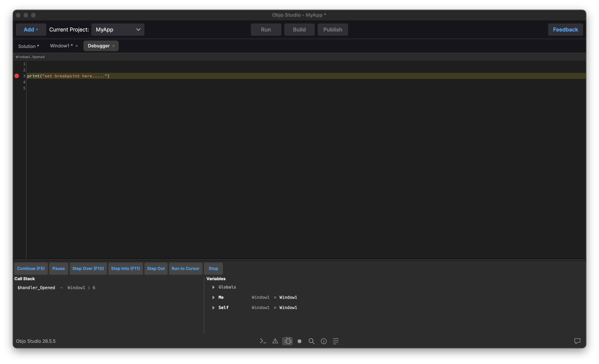Screen dimensions: 599x364
Task: Click the Window1.Opened breadcrumb label
Action: pos(30,57)
